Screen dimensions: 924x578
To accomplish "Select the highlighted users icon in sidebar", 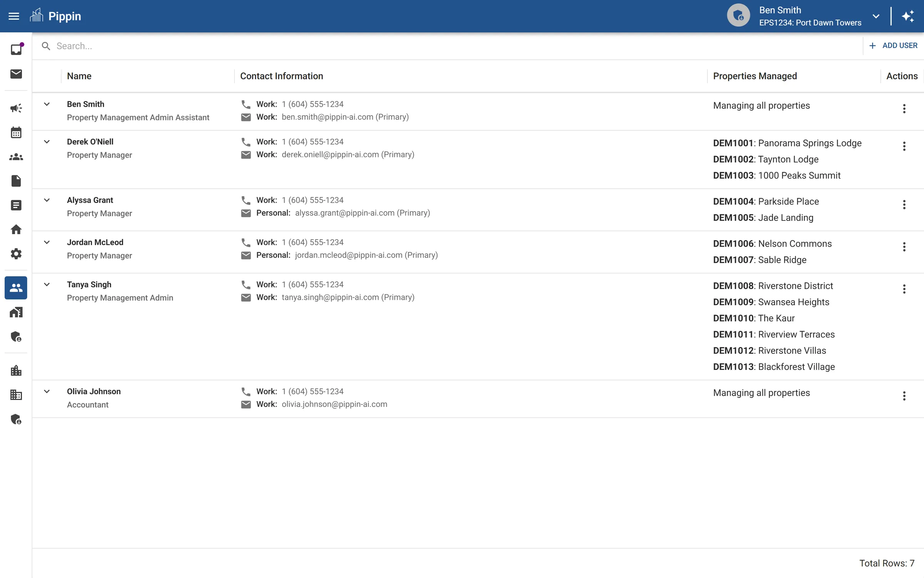I will click(x=16, y=288).
